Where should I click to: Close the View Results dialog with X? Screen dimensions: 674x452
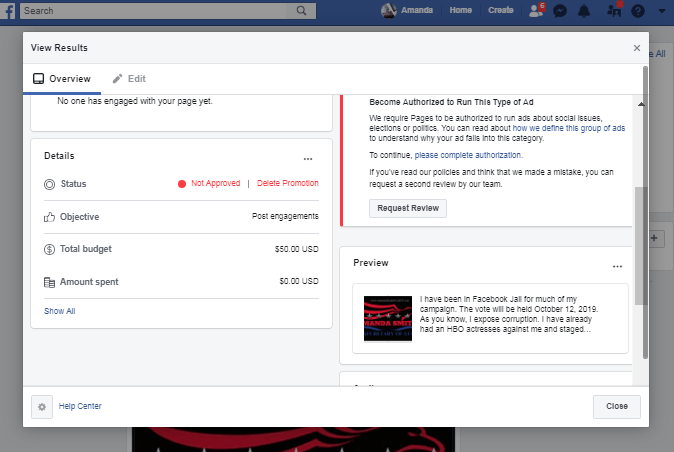click(637, 48)
